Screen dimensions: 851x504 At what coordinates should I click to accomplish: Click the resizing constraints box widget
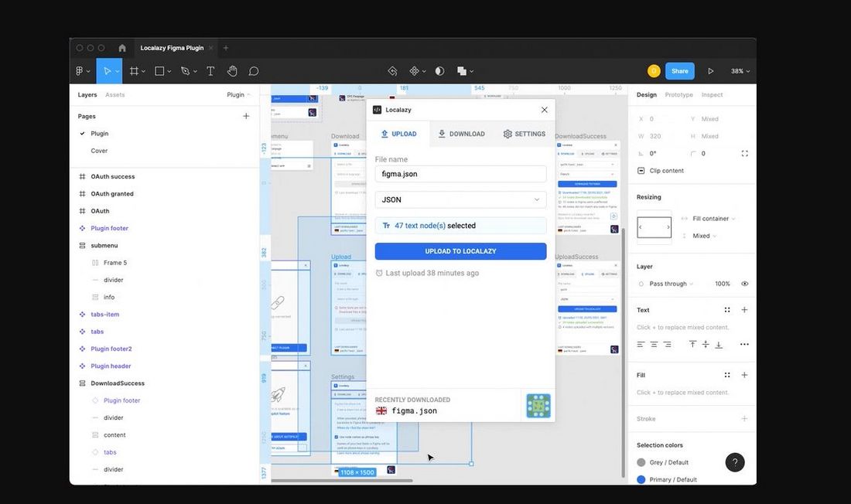654,227
